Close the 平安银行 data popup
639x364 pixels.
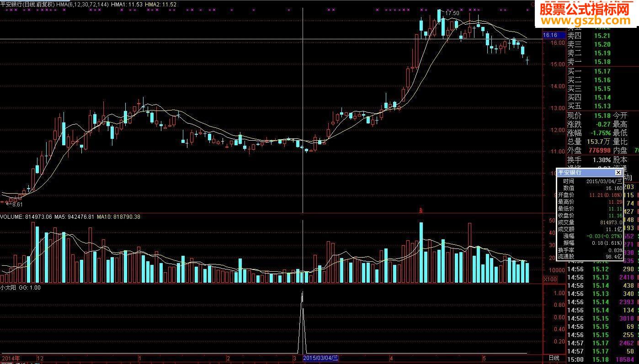pyautogui.click(x=618, y=173)
